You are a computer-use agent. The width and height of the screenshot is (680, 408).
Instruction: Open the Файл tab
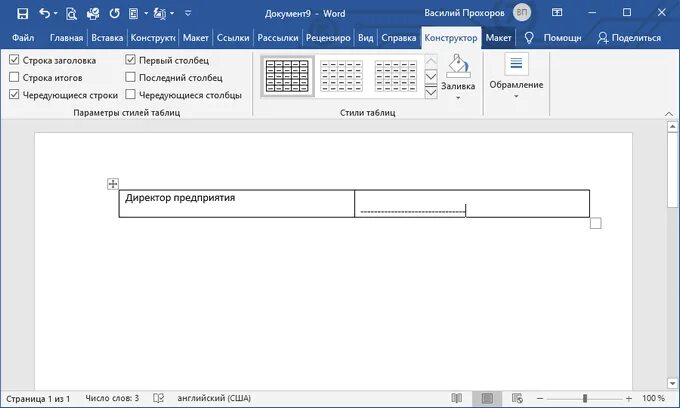coord(23,38)
